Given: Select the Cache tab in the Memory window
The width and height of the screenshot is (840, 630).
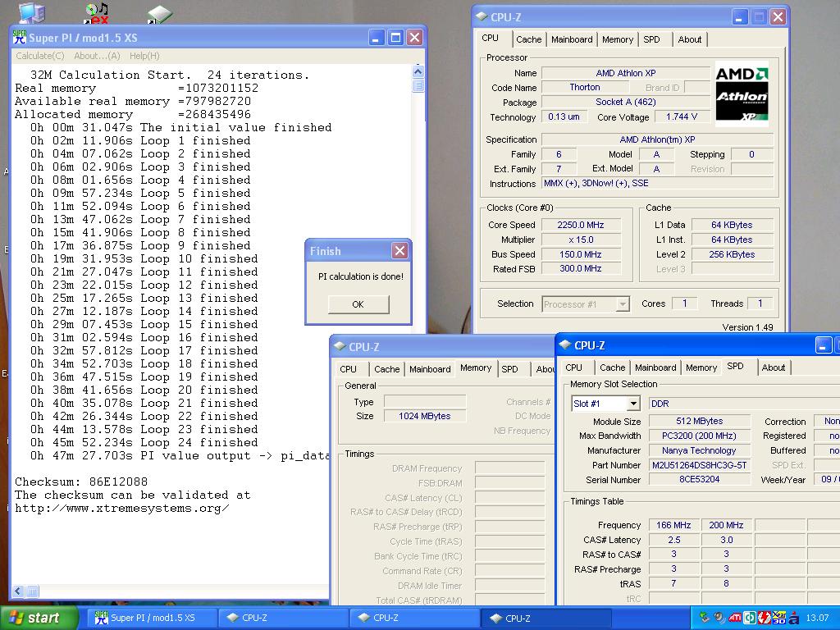Looking at the screenshot, I should pyautogui.click(x=387, y=369).
